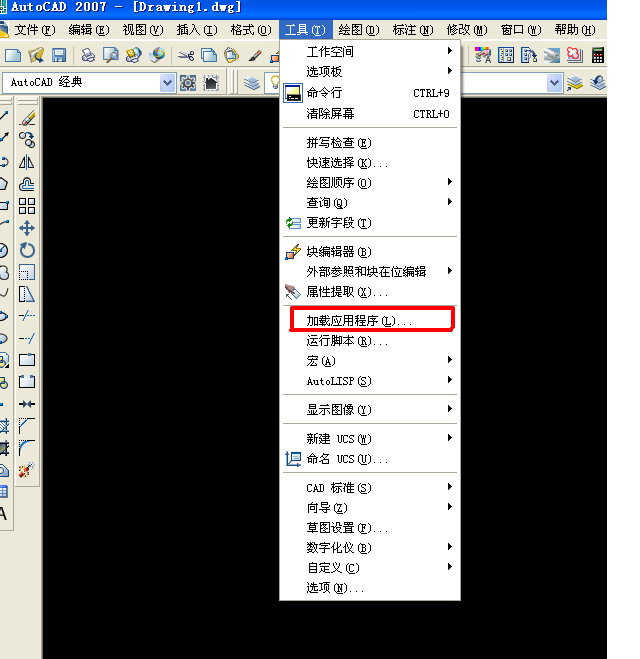Open the 绘图(D) menu
The height and width of the screenshot is (659, 640).
tap(358, 30)
